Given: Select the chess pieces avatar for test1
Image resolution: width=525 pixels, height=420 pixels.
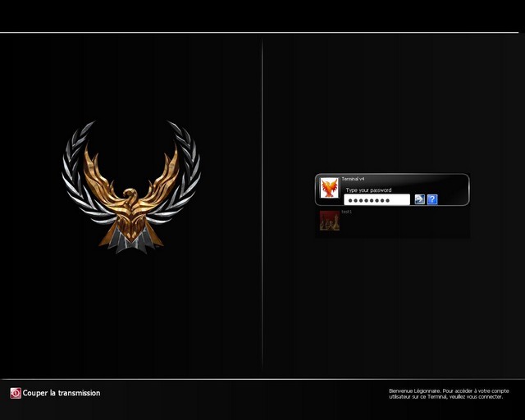Looking at the screenshot, I should [330, 220].
